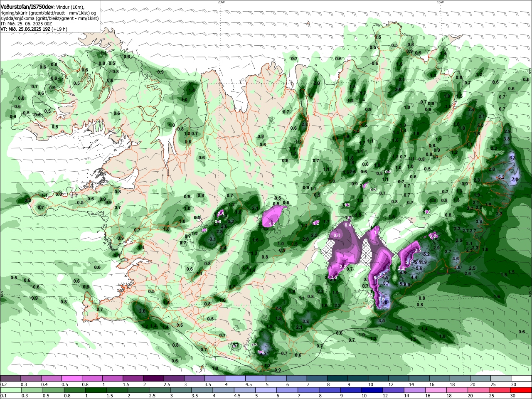Select the rain legend swatch starting at 3

[181, 390]
